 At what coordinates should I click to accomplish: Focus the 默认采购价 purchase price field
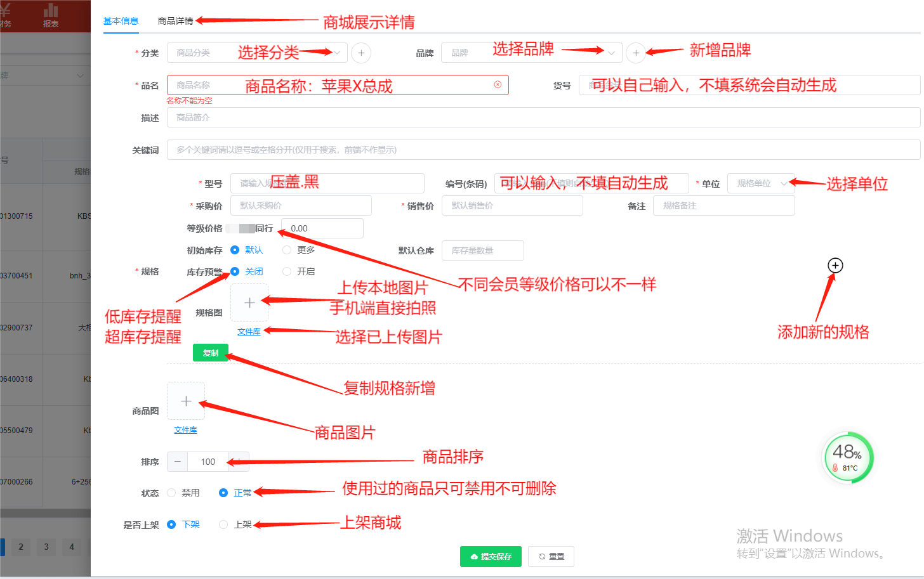(301, 205)
